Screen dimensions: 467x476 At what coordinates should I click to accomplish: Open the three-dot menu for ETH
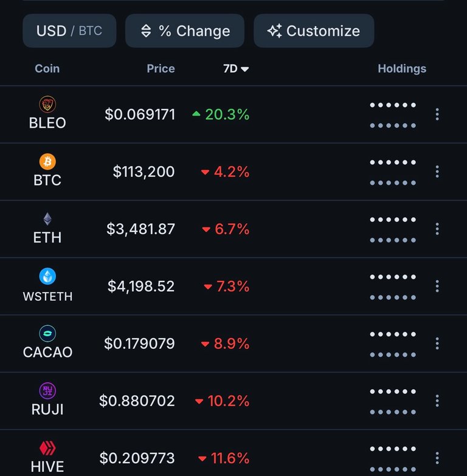tap(437, 229)
